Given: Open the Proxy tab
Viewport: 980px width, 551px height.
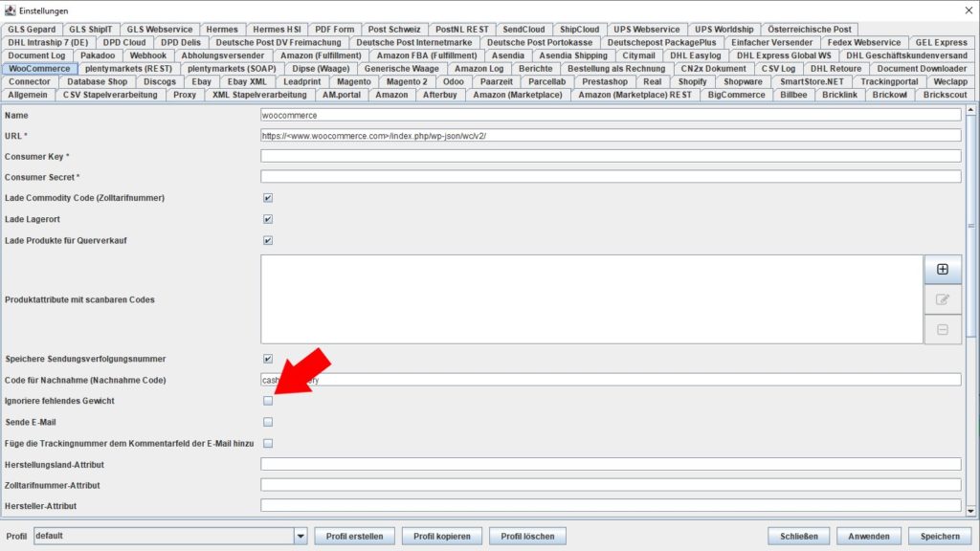Looking at the screenshot, I should coord(185,95).
